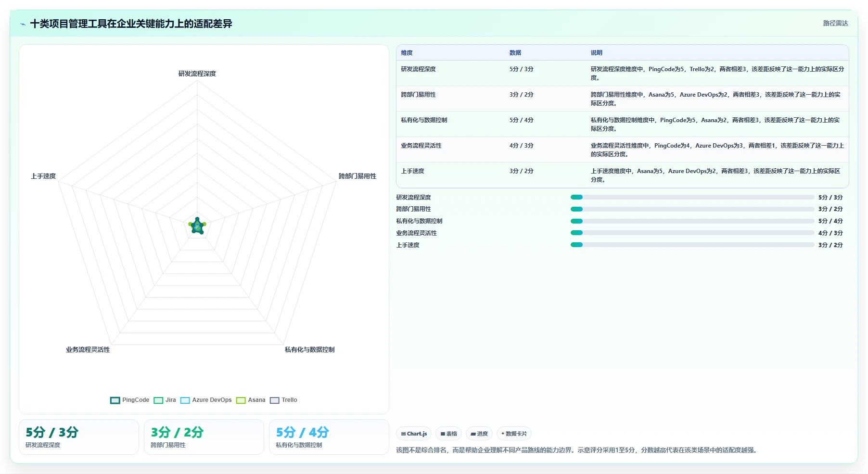Click 4分 / 3分 value in progress list
The image size is (868, 474).
click(830, 233)
